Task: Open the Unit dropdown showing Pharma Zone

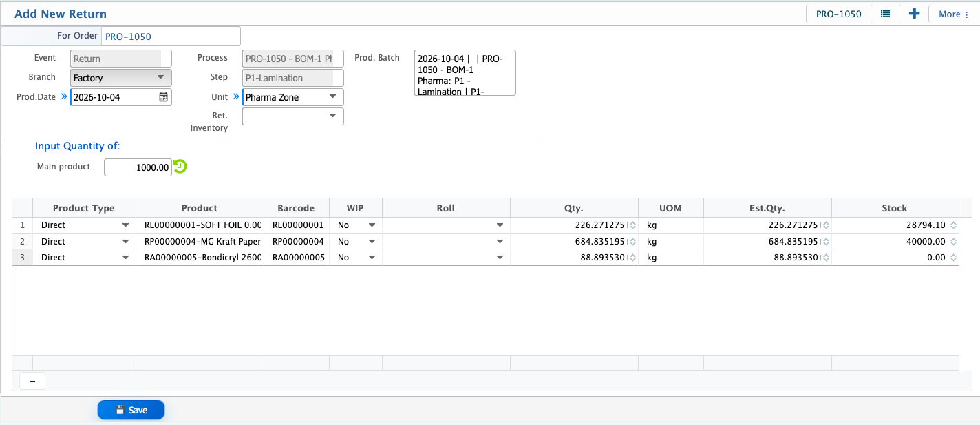Action: click(x=292, y=97)
